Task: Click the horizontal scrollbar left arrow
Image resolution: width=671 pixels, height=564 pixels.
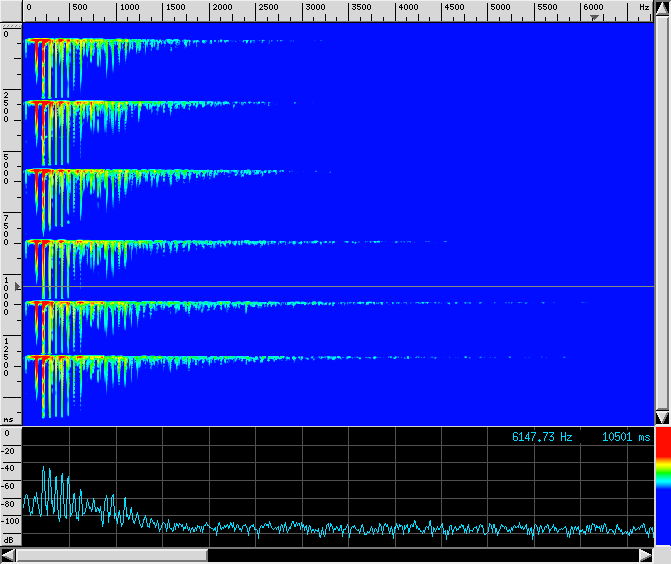Action: tap(9, 555)
